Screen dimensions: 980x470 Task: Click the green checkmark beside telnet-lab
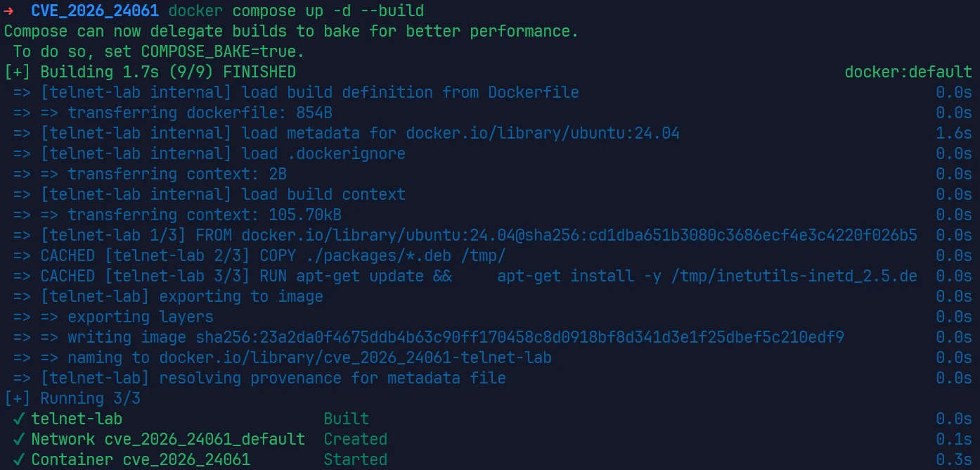tap(19, 419)
